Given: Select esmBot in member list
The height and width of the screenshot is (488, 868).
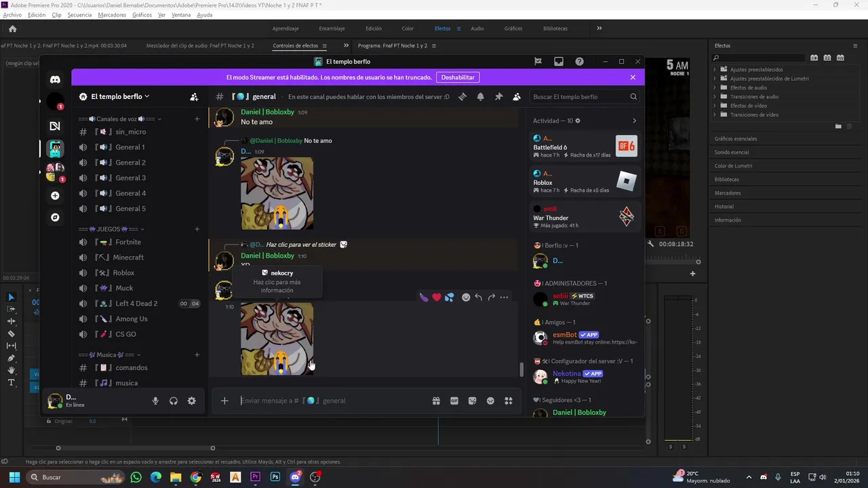Looking at the screenshot, I should (586, 338).
